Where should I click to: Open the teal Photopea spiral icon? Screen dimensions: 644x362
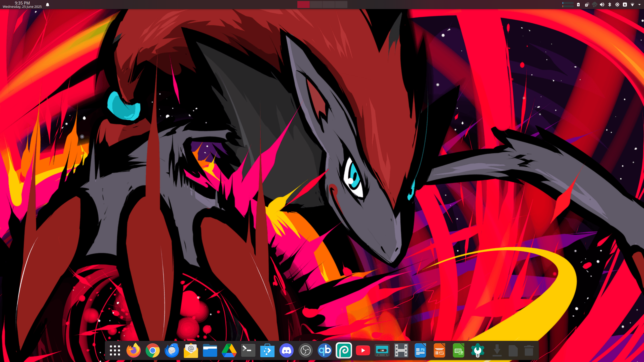click(x=344, y=350)
